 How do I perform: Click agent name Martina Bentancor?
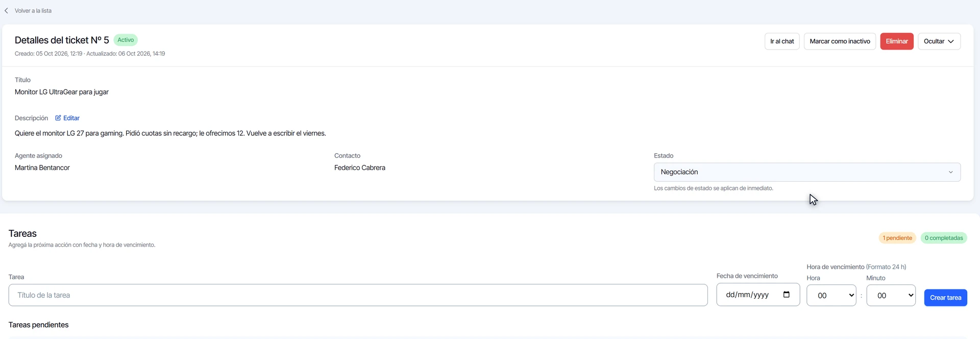(42, 167)
